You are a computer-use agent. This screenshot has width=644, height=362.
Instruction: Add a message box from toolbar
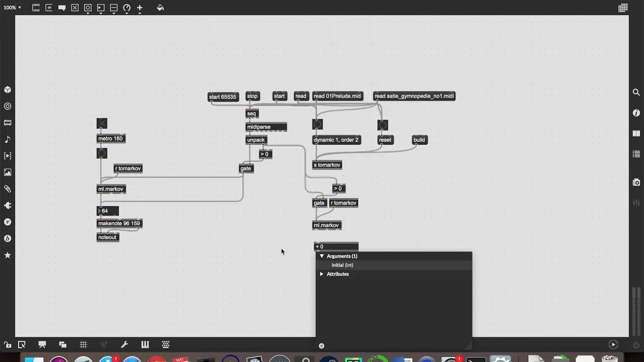(x=49, y=8)
